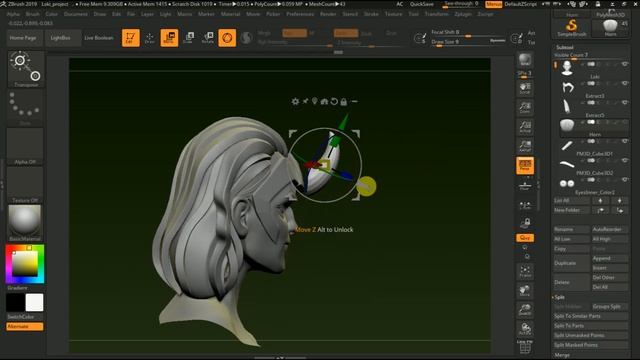Open the Transpose brush picker
Image resolution: width=640 pixels, height=360 pixels.
coord(25,69)
